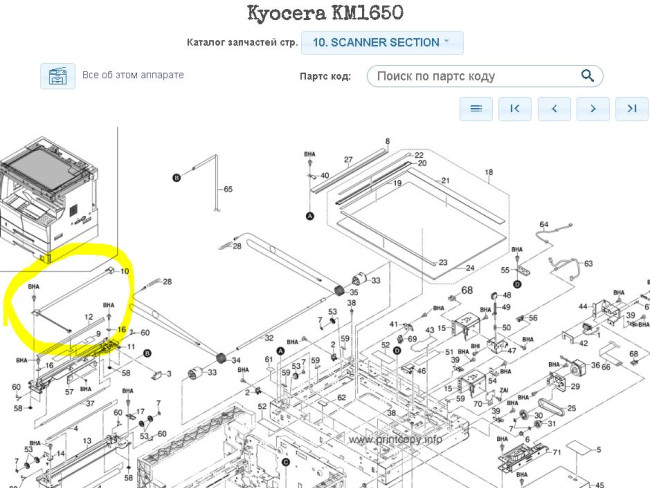Select part number 48 on diagram
The image size is (650, 488).
pos(507,295)
